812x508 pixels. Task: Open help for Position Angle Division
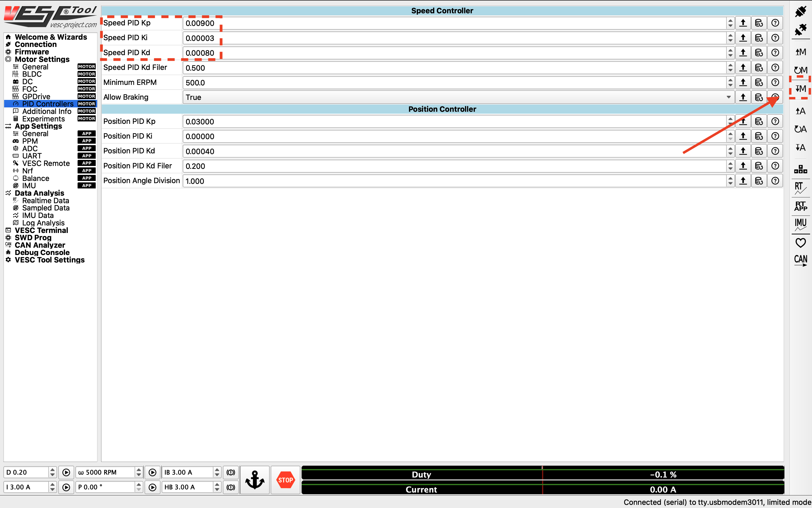(x=775, y=181)
